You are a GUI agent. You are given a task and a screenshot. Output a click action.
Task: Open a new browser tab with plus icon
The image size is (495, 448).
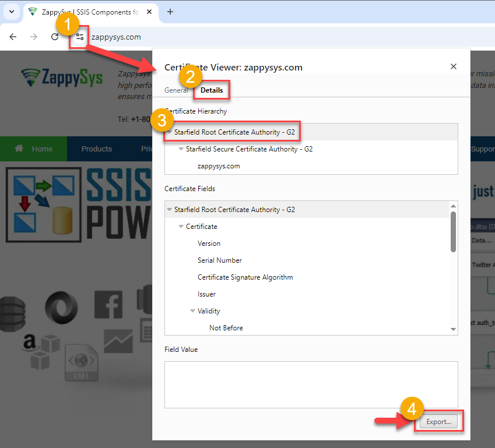[170, 12]
